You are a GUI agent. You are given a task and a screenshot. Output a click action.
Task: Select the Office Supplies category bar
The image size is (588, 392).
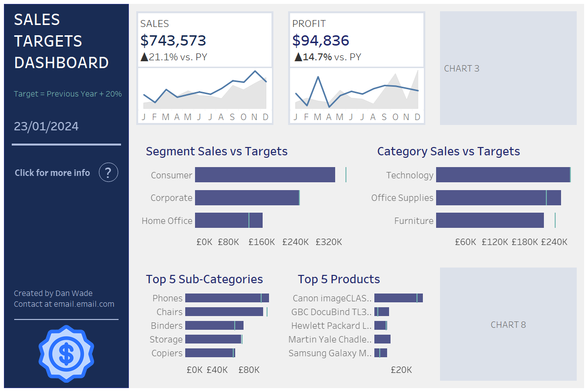tap(498, 198)
